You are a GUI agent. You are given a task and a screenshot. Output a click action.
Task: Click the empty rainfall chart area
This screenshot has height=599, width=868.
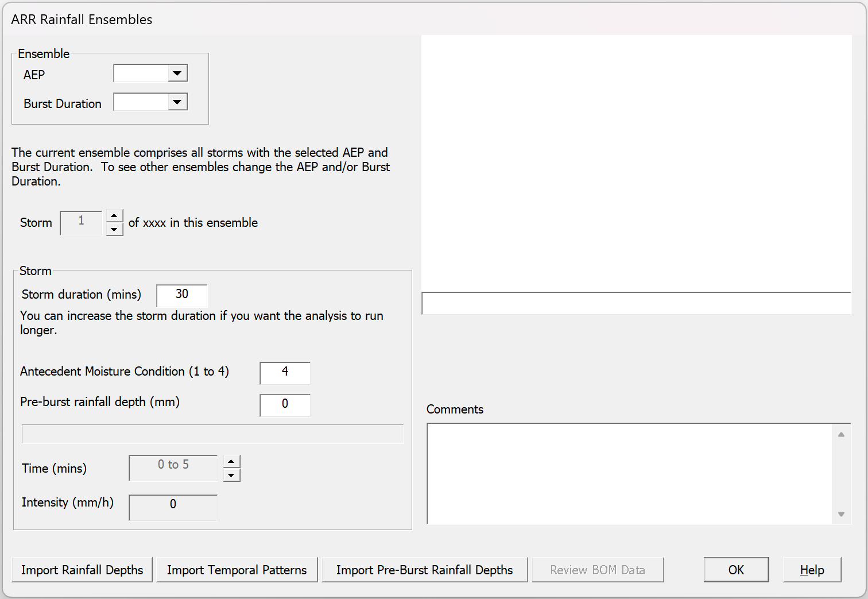click(636, 163)
